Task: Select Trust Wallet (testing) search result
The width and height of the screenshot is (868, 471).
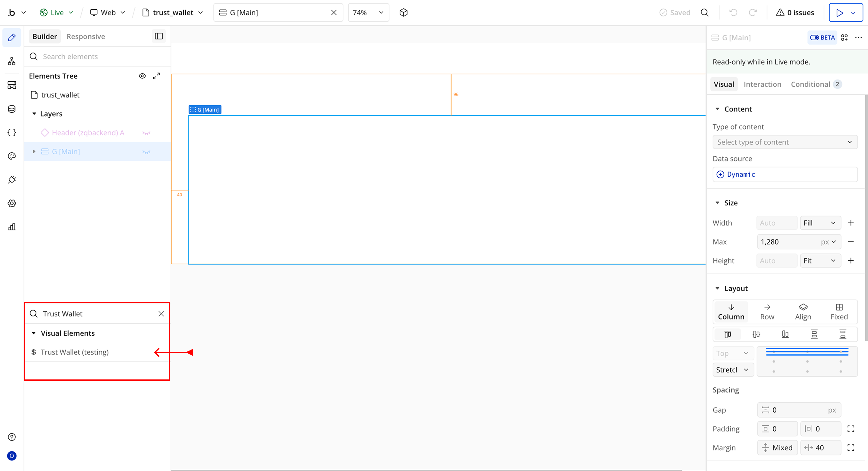Action: click(x=74, y=352)
